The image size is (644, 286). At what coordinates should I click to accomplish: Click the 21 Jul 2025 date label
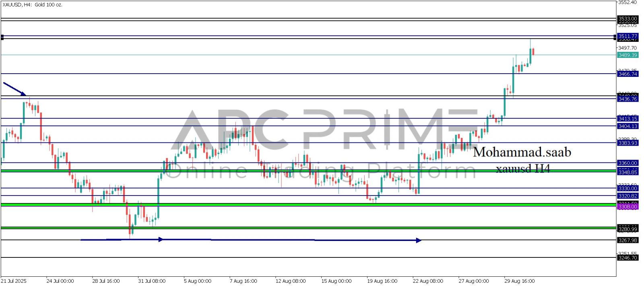[x=14, y=281]
